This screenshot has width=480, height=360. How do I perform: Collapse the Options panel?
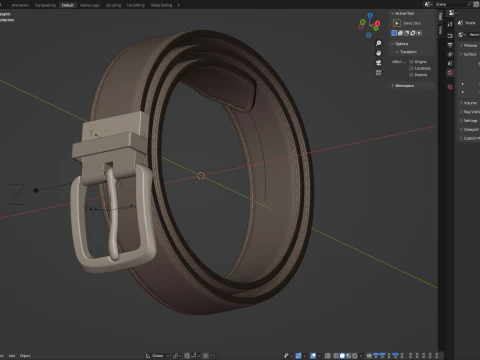tap(393, 44)
